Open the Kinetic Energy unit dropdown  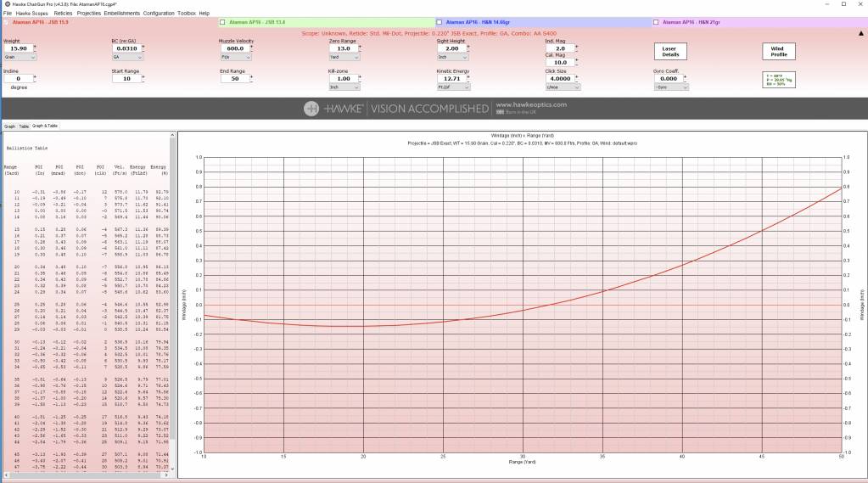pyautogui.click(x=452, y=87)
